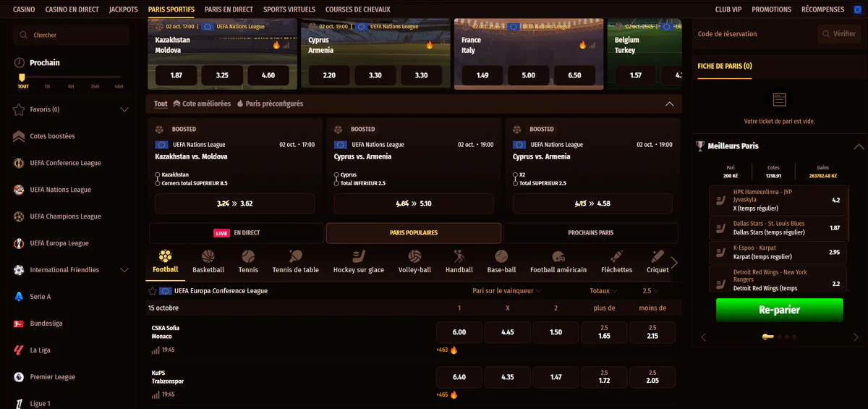Open +463 more markets for CSKA Sofia

point(447,350)
